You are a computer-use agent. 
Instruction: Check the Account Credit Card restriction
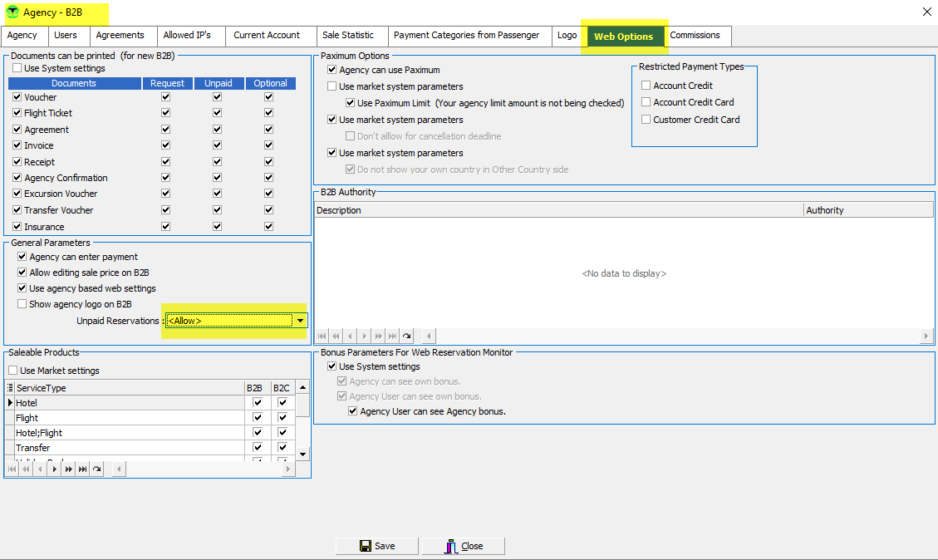(x=646, y=102)
